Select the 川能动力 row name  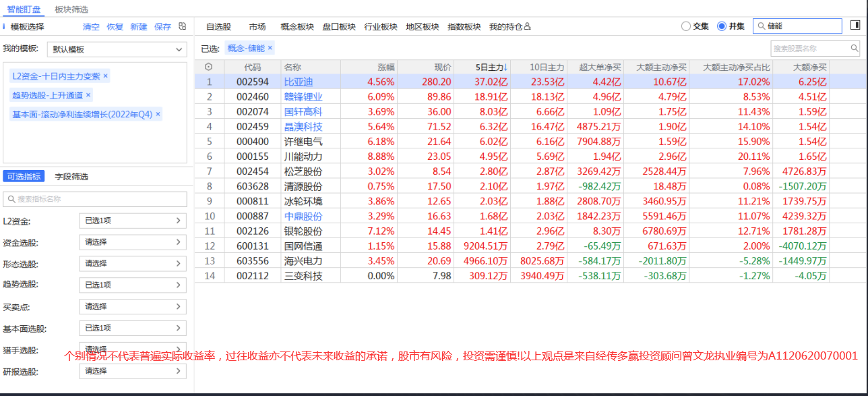303,156
